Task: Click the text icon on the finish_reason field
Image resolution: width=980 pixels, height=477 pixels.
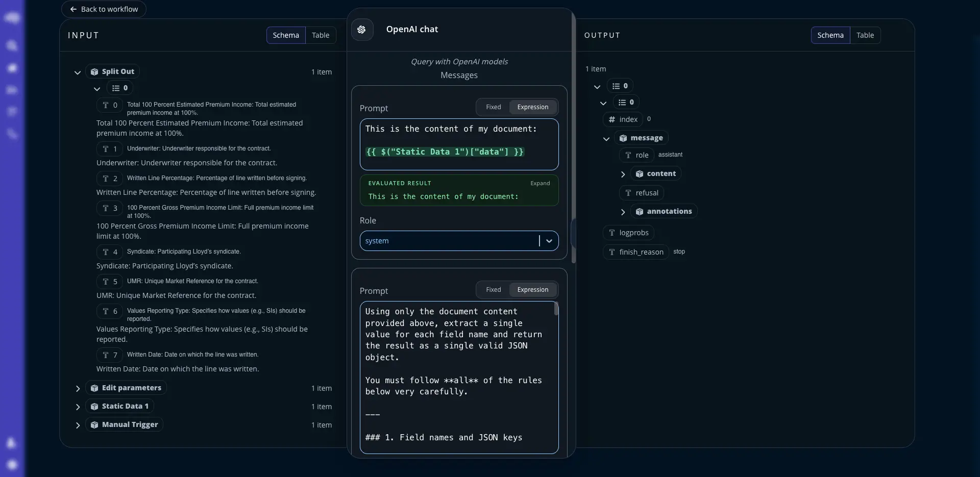Action: (612, 252)
